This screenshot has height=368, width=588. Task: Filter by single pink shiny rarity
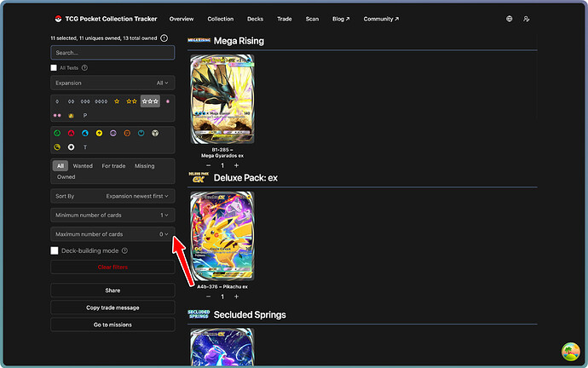(168, 101)
